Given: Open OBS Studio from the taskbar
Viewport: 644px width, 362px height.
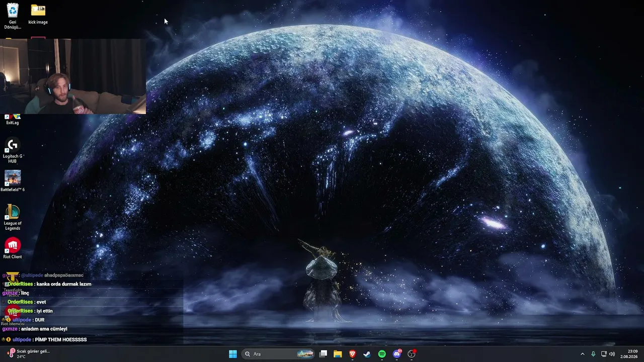Looking at the screenshot, I should [412, 354].
